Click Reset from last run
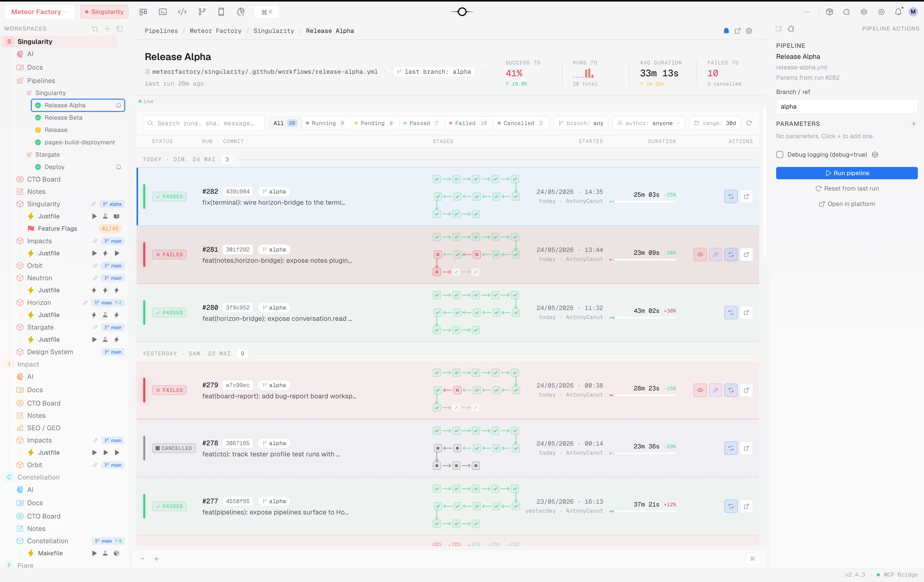This screenshot has height=582, width=924. [x=847, y=189]
